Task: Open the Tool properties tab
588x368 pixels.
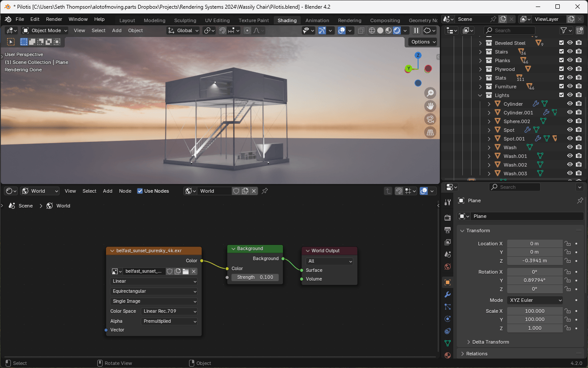Action: click(x=448, y=202)
